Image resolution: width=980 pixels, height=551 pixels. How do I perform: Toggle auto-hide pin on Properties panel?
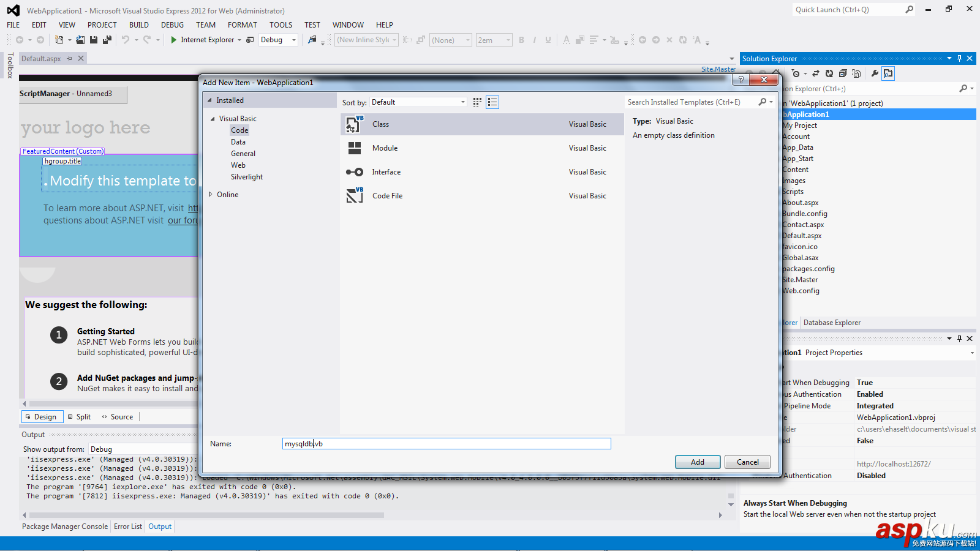[x=959, y=339]
